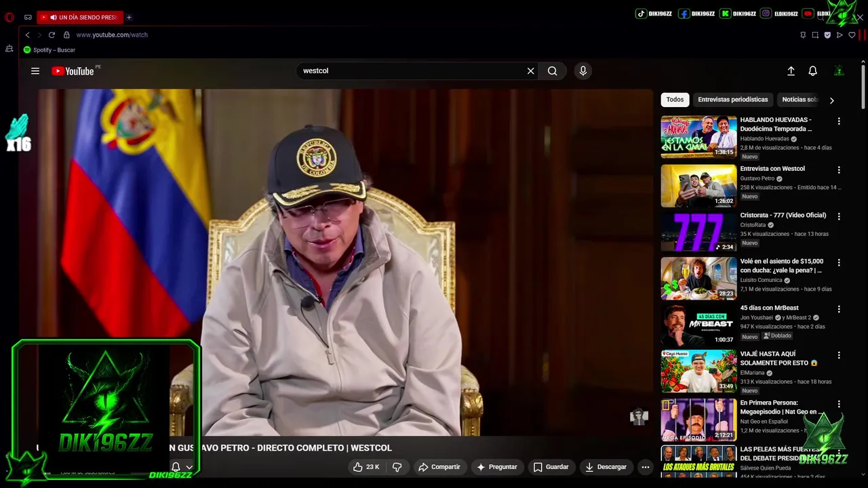
Task: Open the Spotify – Buscar bookmark
Action: point(50,49)
